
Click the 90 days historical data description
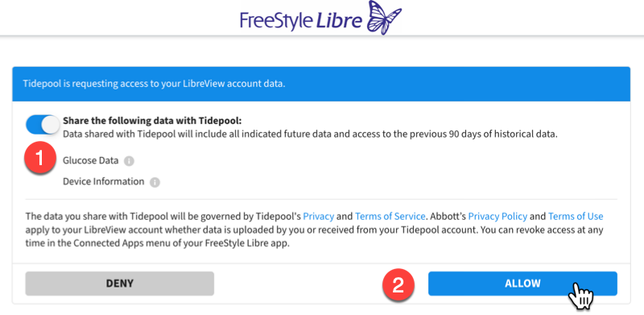click(310, 135)
